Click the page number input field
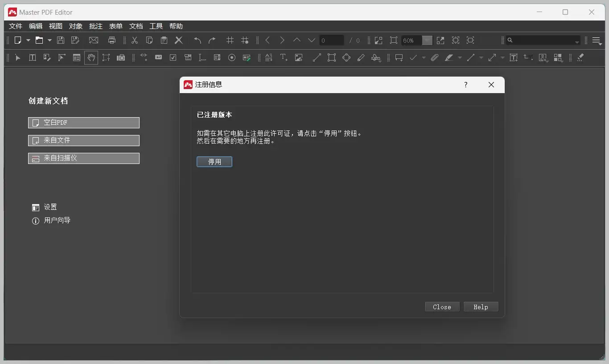 coord(331,41)
